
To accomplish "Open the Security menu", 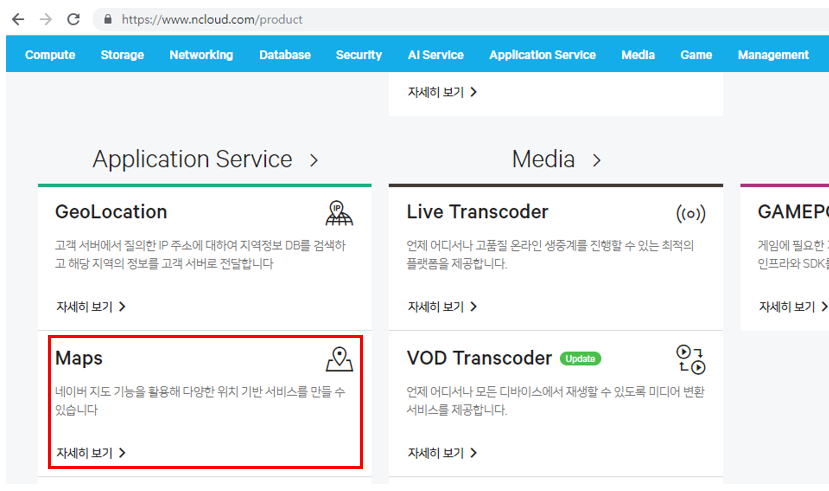I will click(x=358, y=54).
